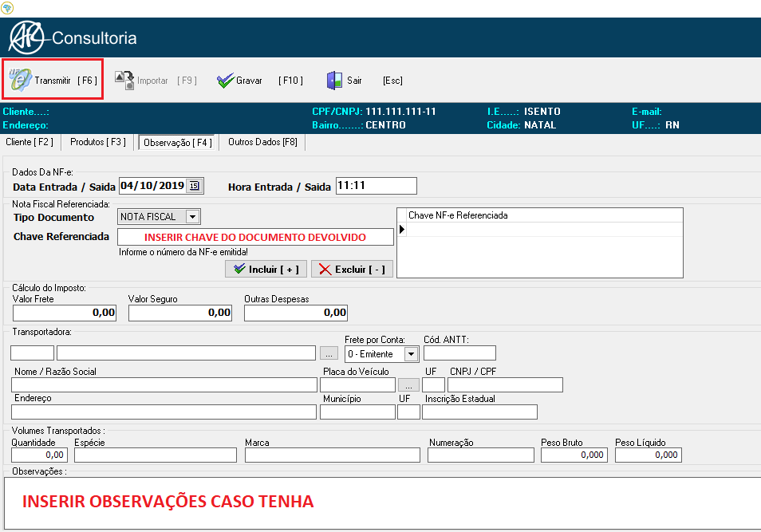Open calendar picker beside Data Entrada
The image size is (761, 532).
(x=194, y=186)
